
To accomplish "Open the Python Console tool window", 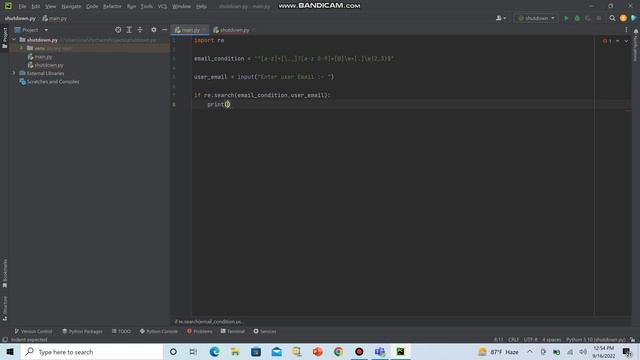I will (158, 331).
